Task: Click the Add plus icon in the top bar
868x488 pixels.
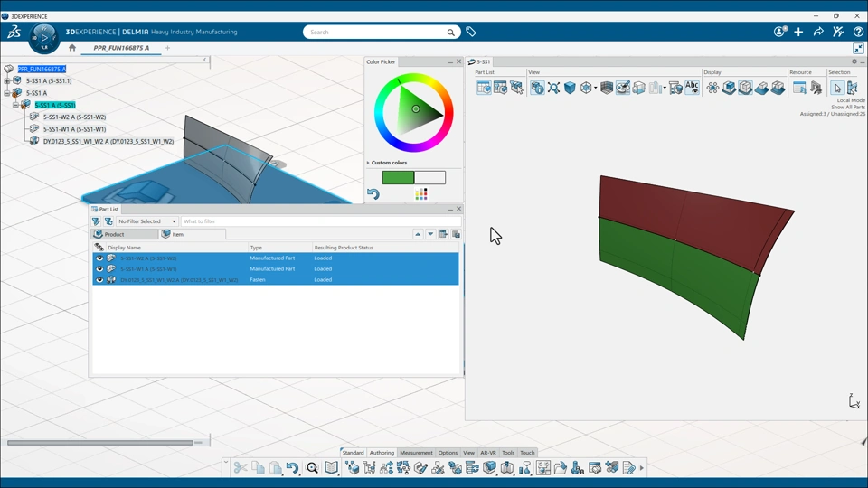Action: tap(798, 33)
